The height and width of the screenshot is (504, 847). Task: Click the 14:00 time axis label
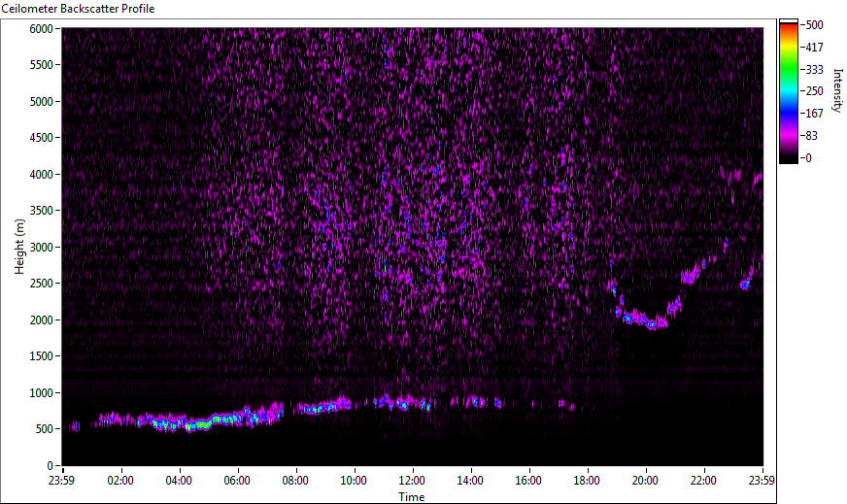(x=470, y=481)
